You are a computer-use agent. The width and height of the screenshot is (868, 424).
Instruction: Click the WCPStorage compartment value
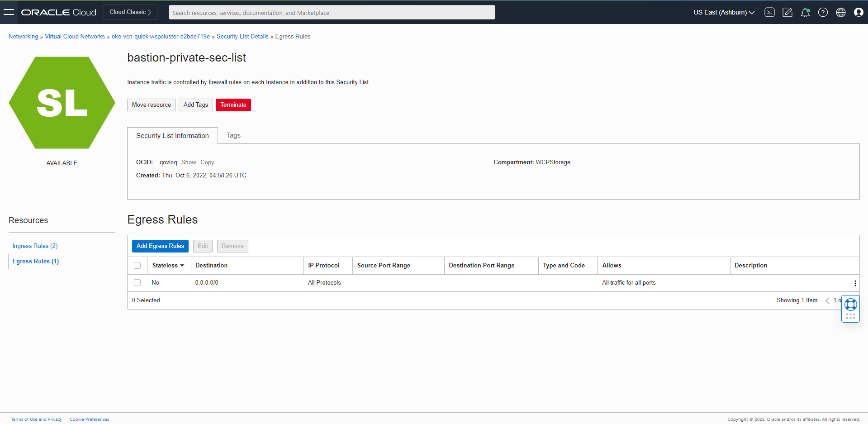click(x=553, y=162)
